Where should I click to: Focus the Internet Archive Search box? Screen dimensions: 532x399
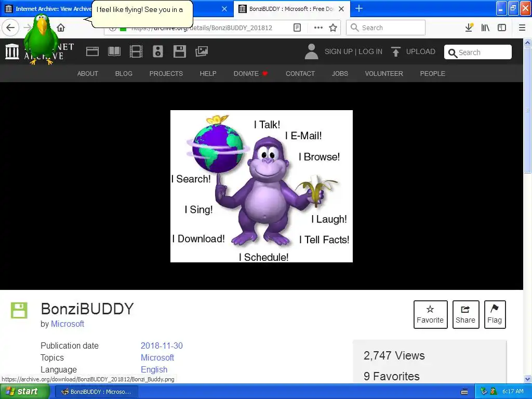(478, 52)
